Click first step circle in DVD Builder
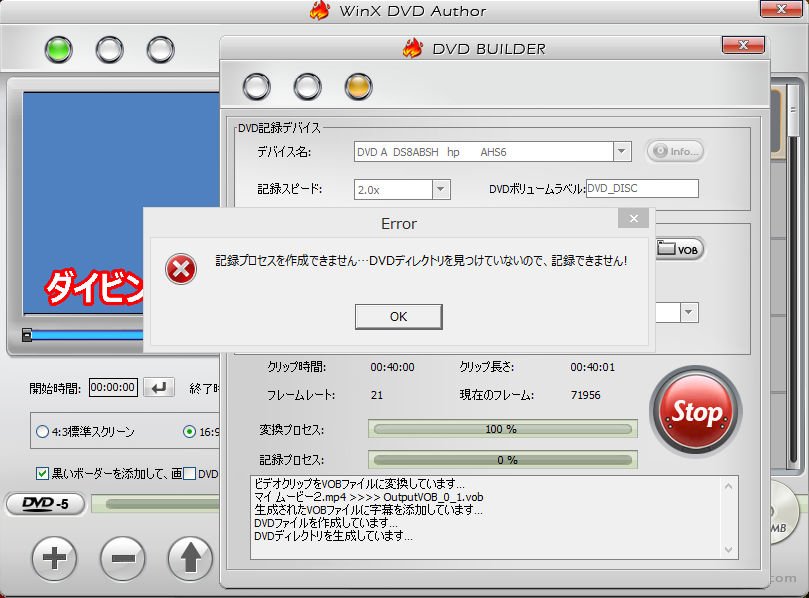The width and height of the screenshot is (809, 598). pyautogui.click(x=256, y=86)
